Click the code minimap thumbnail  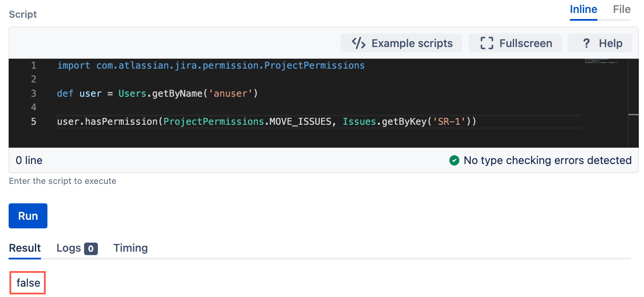(601, 61)
